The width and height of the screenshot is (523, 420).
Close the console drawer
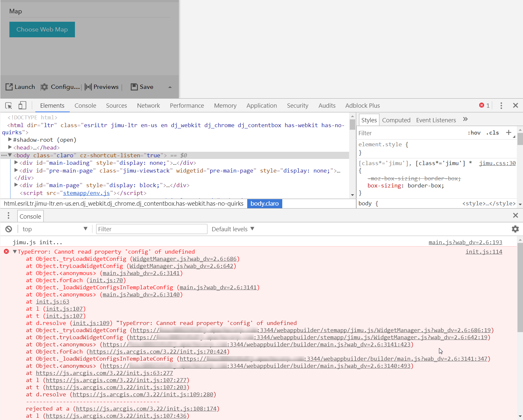[x=516, y=215]
